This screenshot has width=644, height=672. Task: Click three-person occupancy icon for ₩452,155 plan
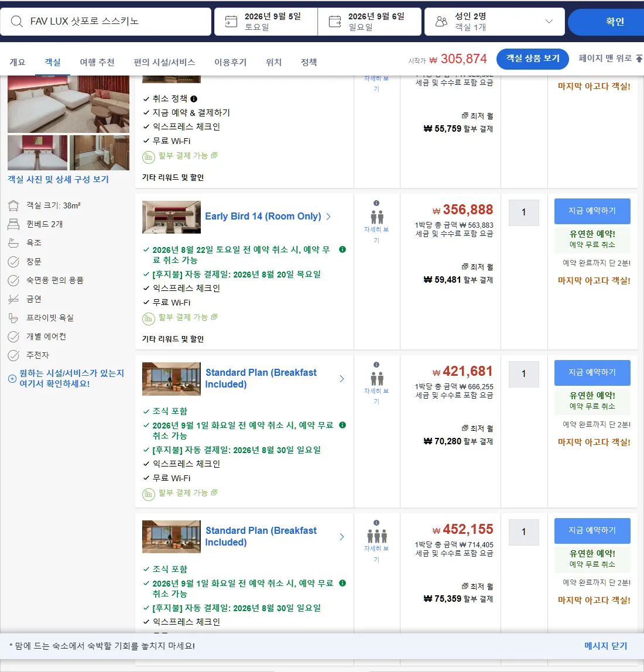(x=377, y=536)
